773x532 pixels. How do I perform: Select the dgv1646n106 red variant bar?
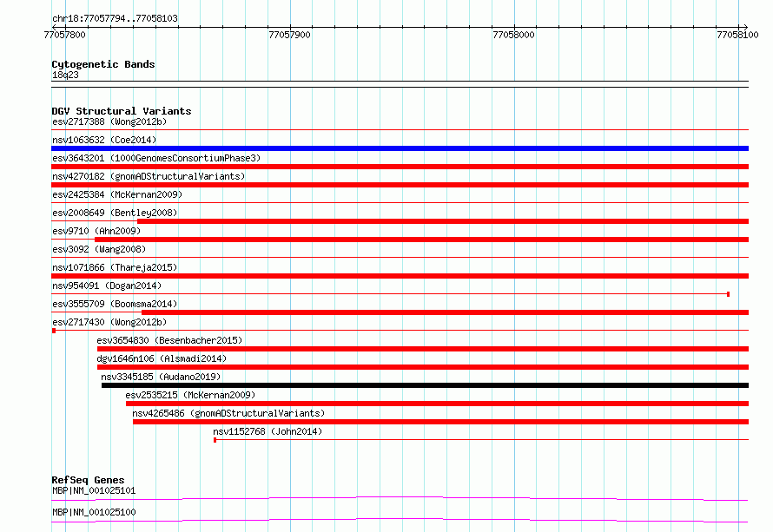(423, 367)
